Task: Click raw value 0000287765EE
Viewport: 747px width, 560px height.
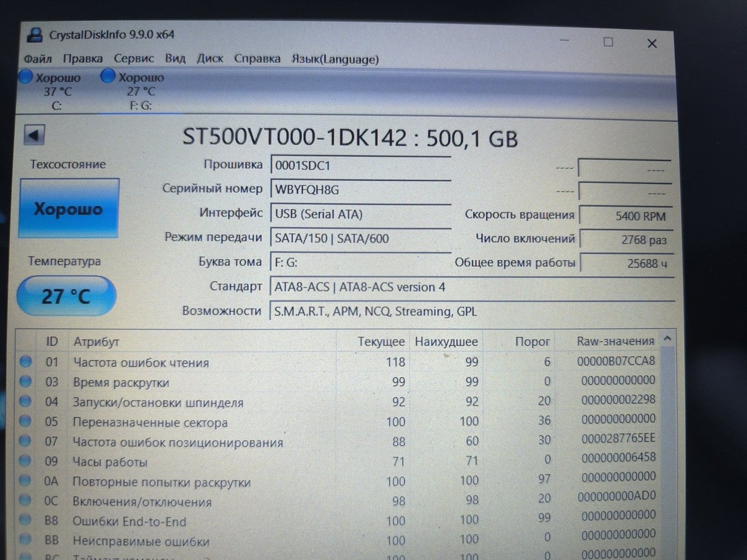Action: click(618, 439)
